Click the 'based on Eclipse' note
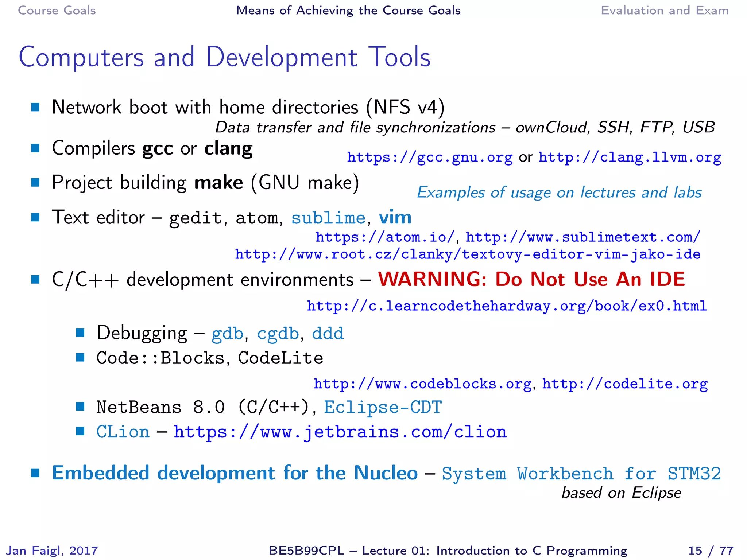The height and width of the screenshot is (560, 747). click(621, 493)
